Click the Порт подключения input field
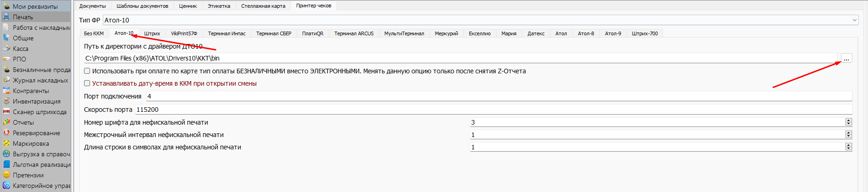Viewport: 868px width, 192px height. 498,96
